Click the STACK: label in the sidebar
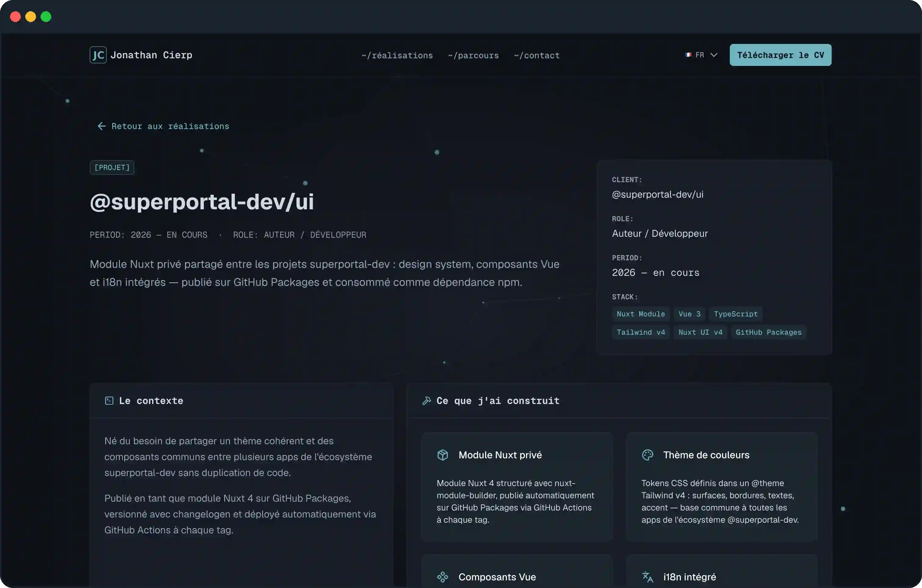Viewport: 922px width, 588px height. pos(625,297)
